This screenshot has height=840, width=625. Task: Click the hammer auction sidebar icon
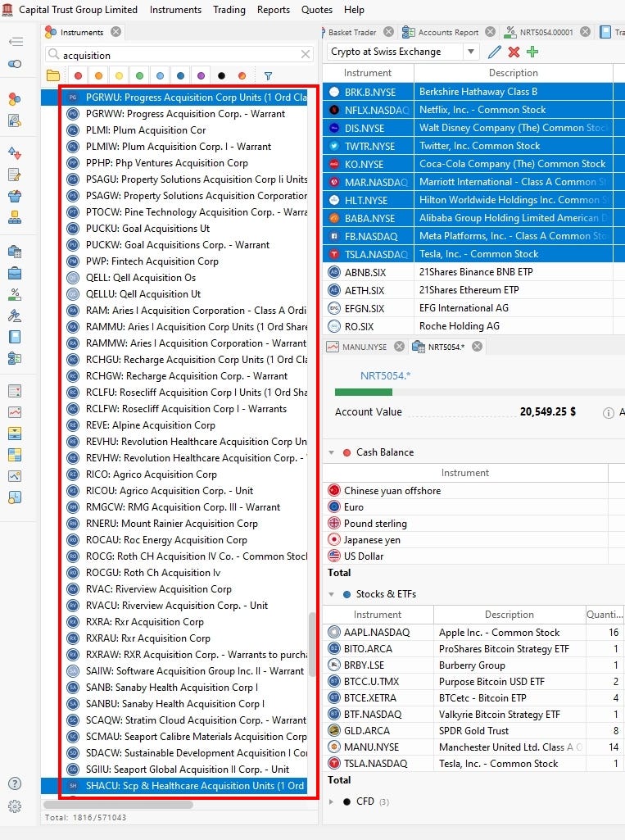point(15,316)
